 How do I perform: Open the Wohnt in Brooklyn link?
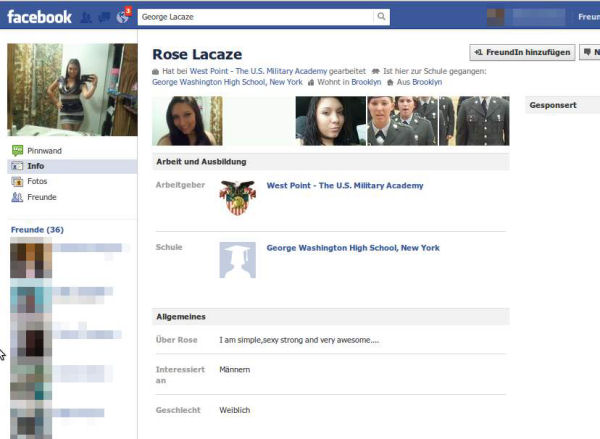pos(366,82)
